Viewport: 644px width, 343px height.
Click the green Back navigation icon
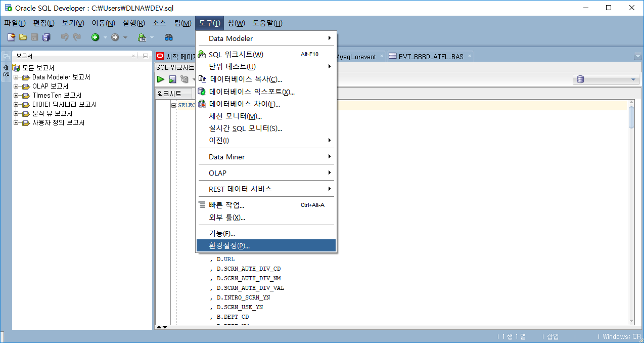pos(95,37)
